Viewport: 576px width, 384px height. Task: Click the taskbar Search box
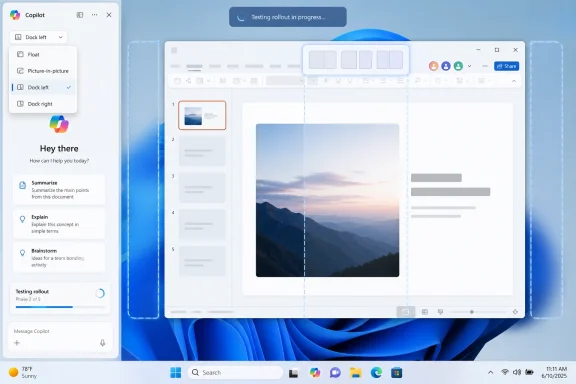click(x=235, y=373)
